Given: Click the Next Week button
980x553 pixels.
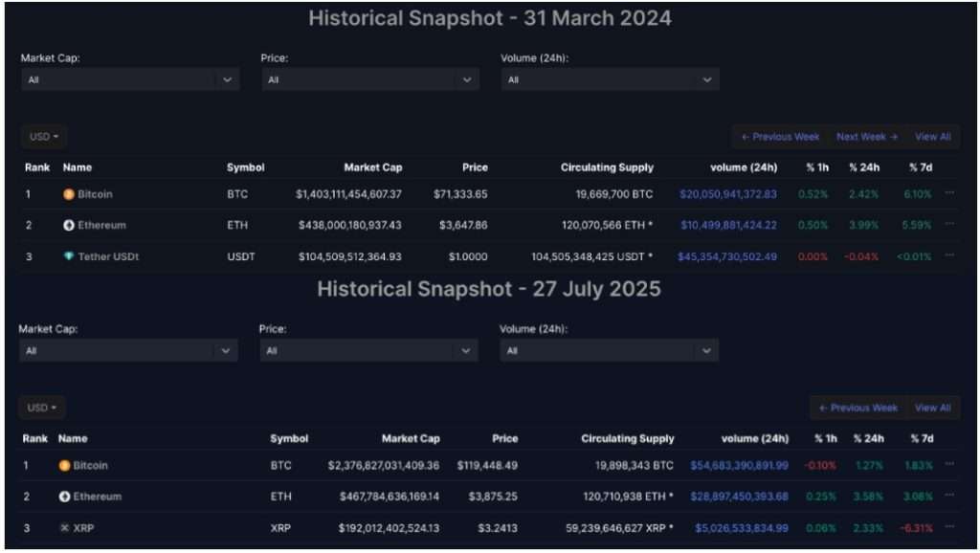Looking at the screenshot, I should point(864,137).
